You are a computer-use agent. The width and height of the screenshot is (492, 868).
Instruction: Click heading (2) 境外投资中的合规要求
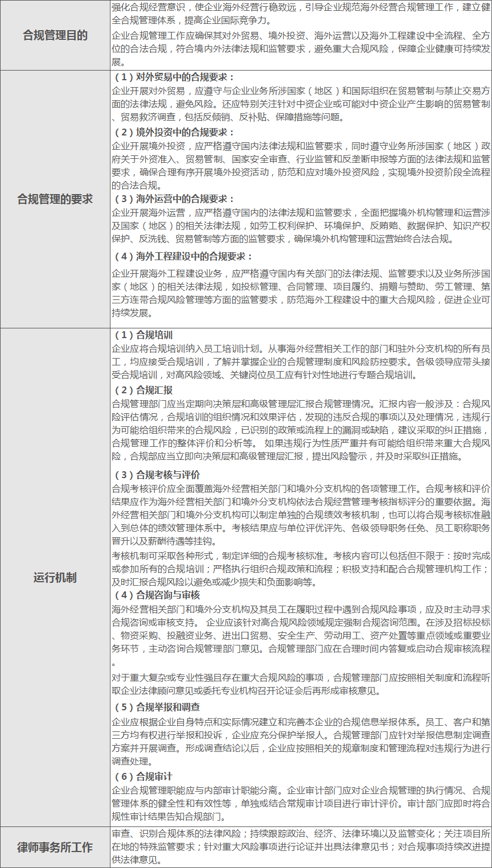(x=174, y=133)
